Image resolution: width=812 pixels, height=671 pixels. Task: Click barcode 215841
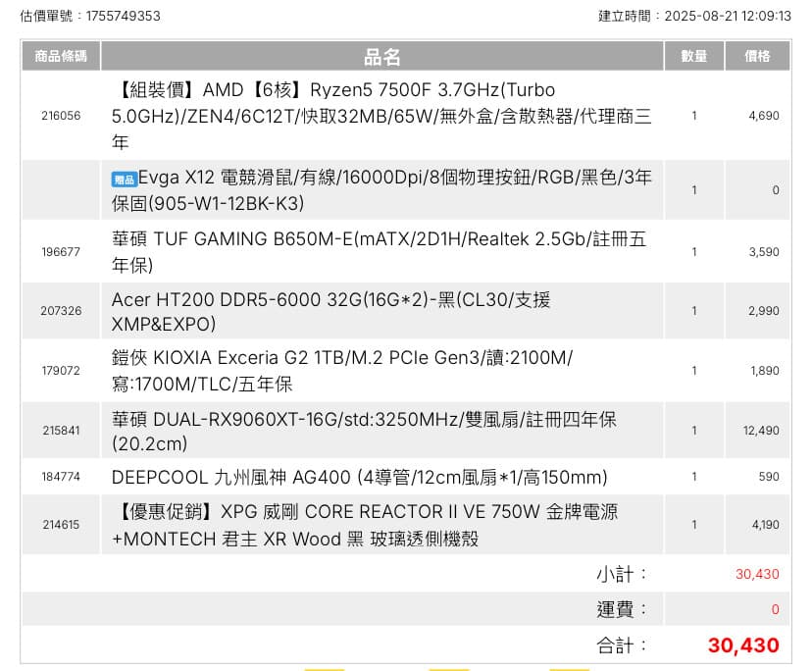click(x=61, y=431)
